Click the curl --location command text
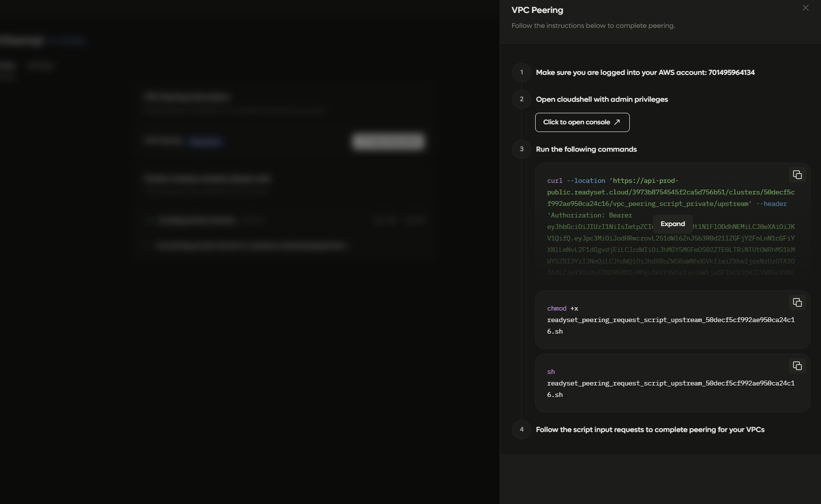 [576, 181]
